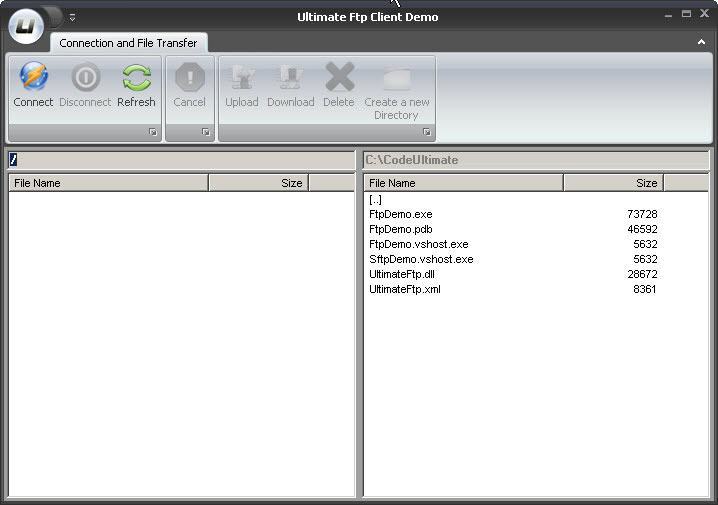Select the Connection and File Transfer tab
This screenshot has width=718, height=505.
coord(128,43)
